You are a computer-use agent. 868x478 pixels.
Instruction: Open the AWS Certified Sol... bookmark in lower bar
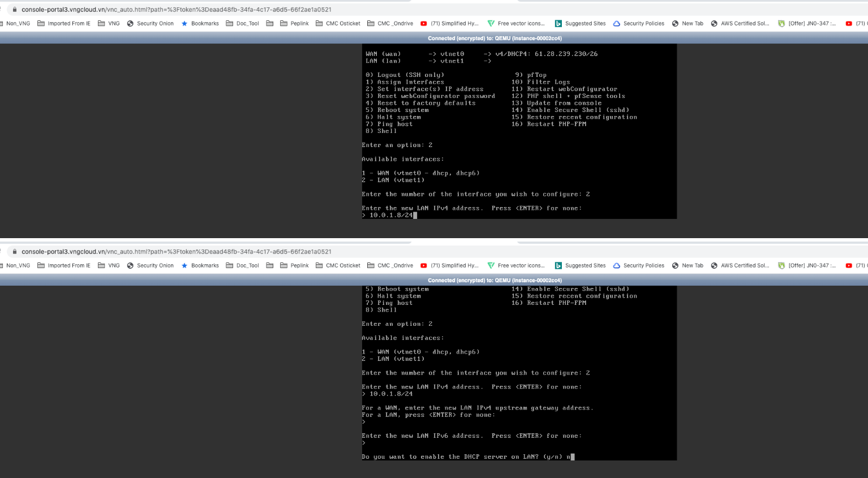coord(740,266)
